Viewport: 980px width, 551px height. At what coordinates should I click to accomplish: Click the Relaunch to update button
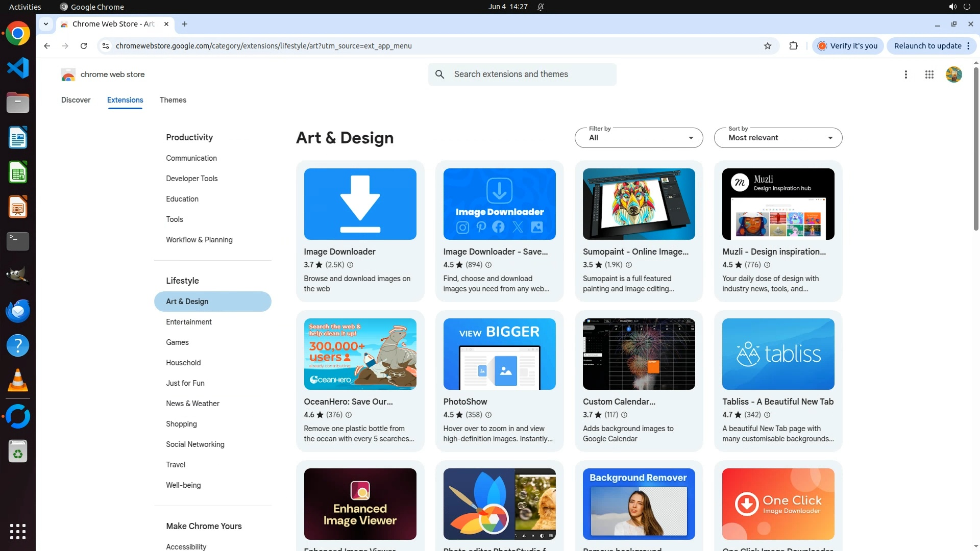point(927,46)
